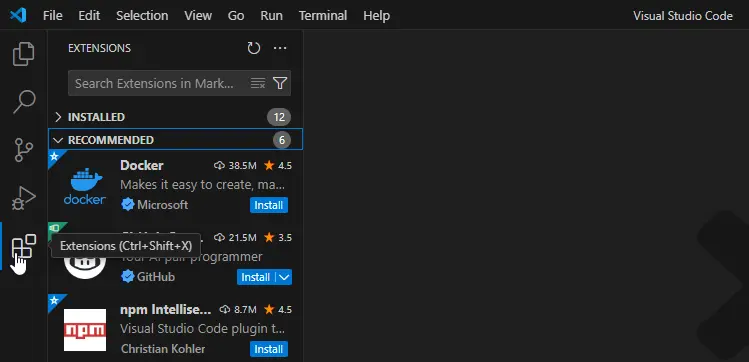Open GitHub extension install dropdown arrow

tap(284, 277)
